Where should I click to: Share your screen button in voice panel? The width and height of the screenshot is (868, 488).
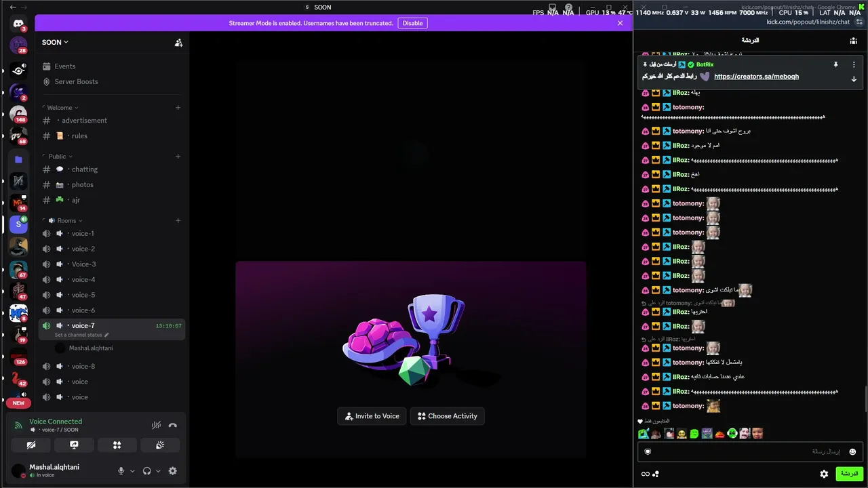coord(74,445)
